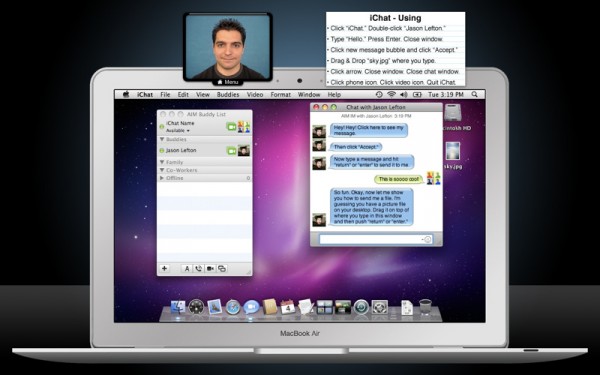The width and height of the screenshot is (600, 375).
Task: Open the Edit menu
Action: (x=183, y=95)
